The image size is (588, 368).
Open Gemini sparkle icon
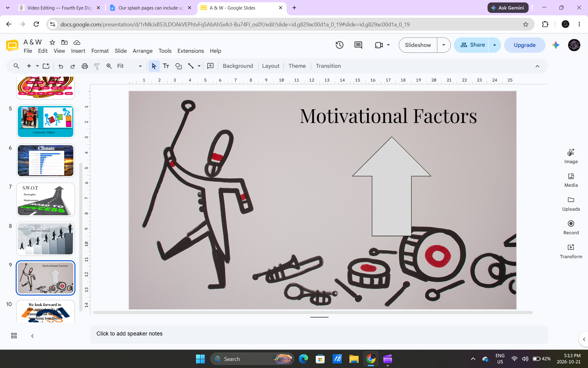click(556, 45)
